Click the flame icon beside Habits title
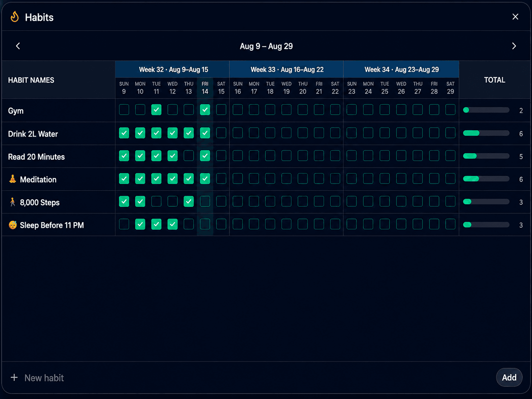The width and height of the screenshot is (532, 399). [x=15, y=17]
